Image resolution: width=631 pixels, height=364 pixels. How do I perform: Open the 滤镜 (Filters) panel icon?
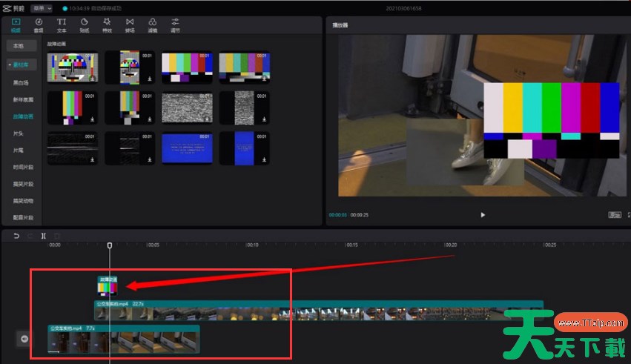(x=152, y=24)
